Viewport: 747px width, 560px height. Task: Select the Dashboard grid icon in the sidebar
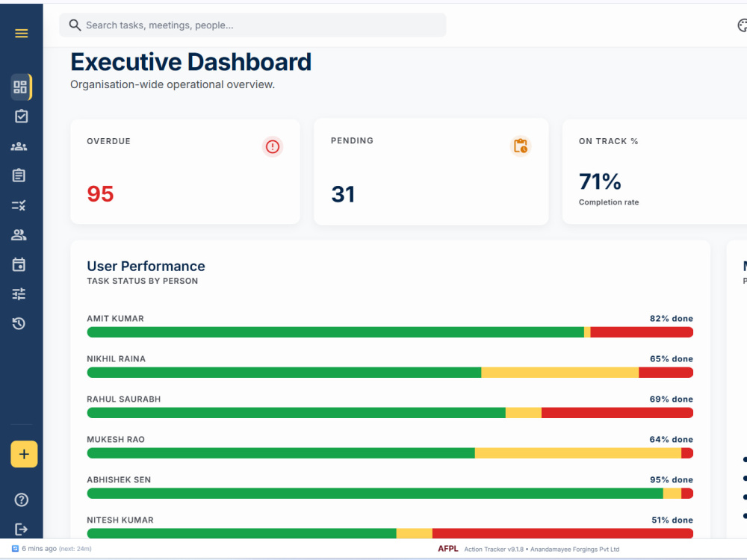coord(20,87)
